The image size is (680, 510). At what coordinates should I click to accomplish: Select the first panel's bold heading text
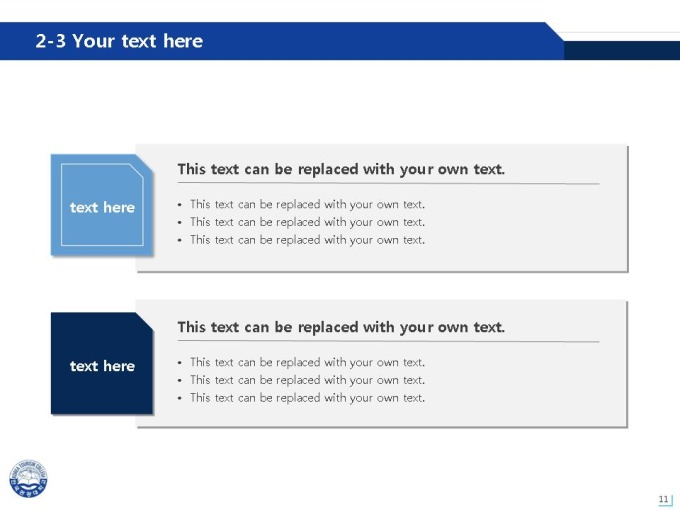coord(341,169)
